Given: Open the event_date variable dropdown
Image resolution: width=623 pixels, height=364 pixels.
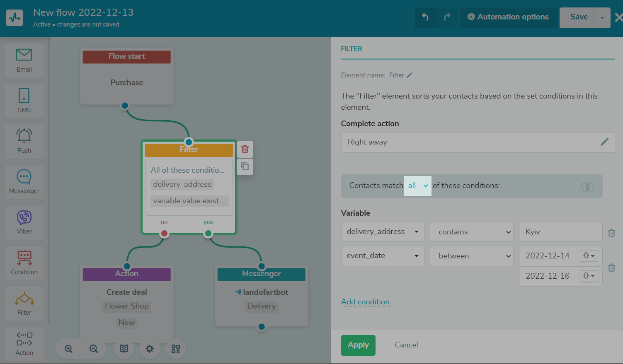Looking at the screenshot, I should click(x=383, y=256).
